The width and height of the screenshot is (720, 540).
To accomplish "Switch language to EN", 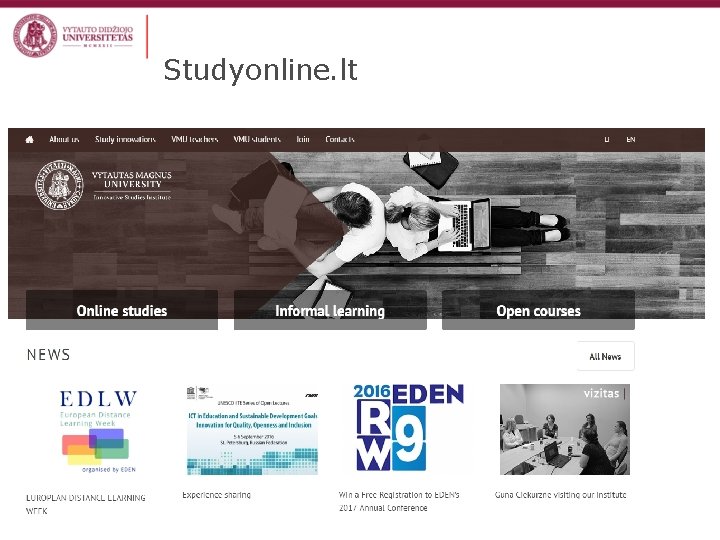I will (630, 140).
